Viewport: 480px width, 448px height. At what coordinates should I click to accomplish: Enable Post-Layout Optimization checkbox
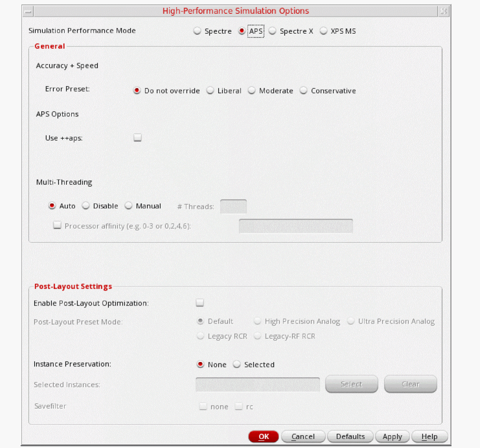click(x=200, y=303)
